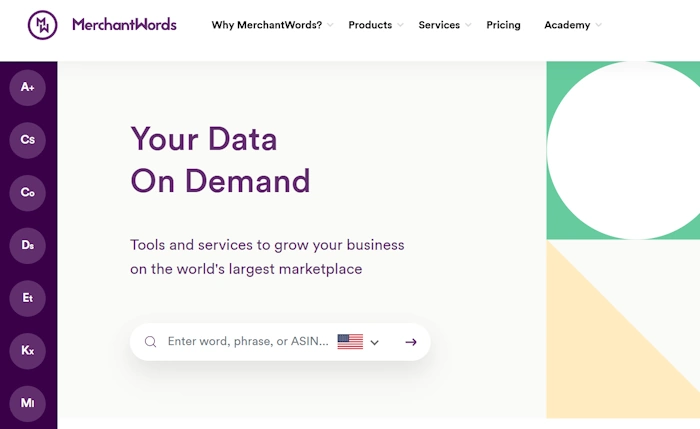Expand the Products menu chevron
The image size is (700, 429).
pos(400,25)
